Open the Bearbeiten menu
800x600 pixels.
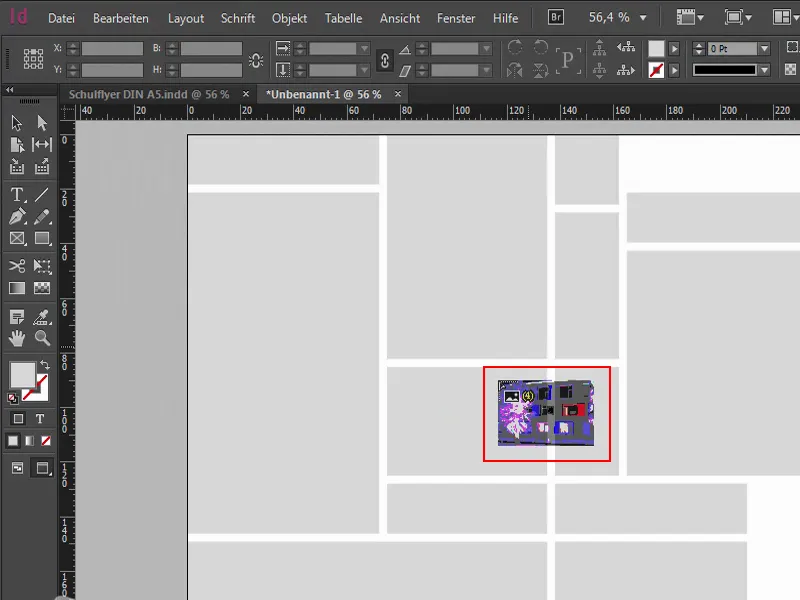click(x=121, y=18)
